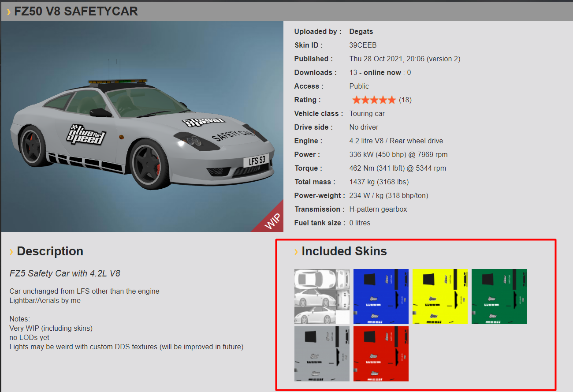573x392 pixels.
Task: Select the white template skin thumbnail
Action: [x=322, y=296]
